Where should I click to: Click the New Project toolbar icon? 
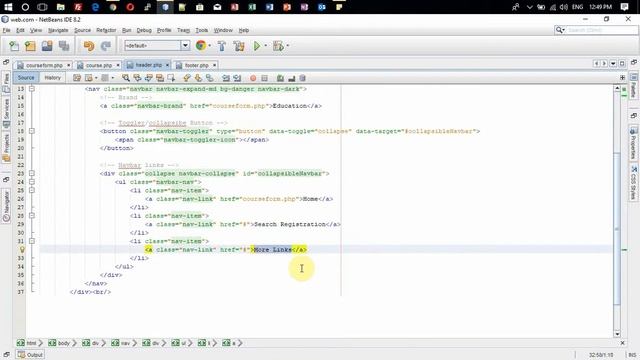pos(30,46)
